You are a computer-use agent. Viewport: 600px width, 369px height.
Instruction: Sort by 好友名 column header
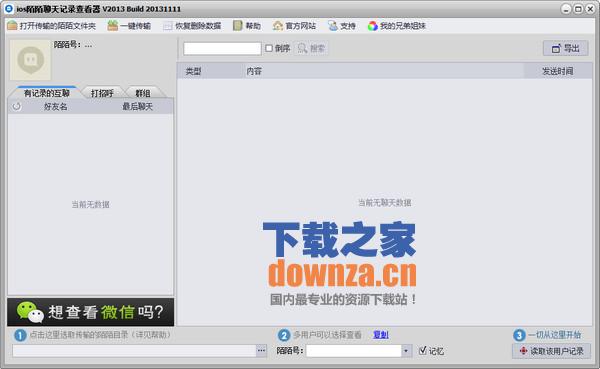click(x=55, y=106)
